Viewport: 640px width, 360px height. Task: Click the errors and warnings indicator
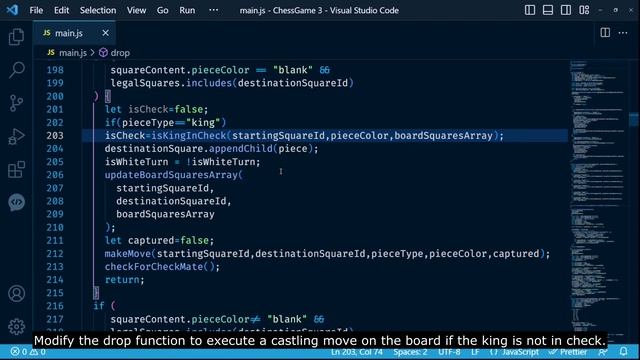[28, 351]
